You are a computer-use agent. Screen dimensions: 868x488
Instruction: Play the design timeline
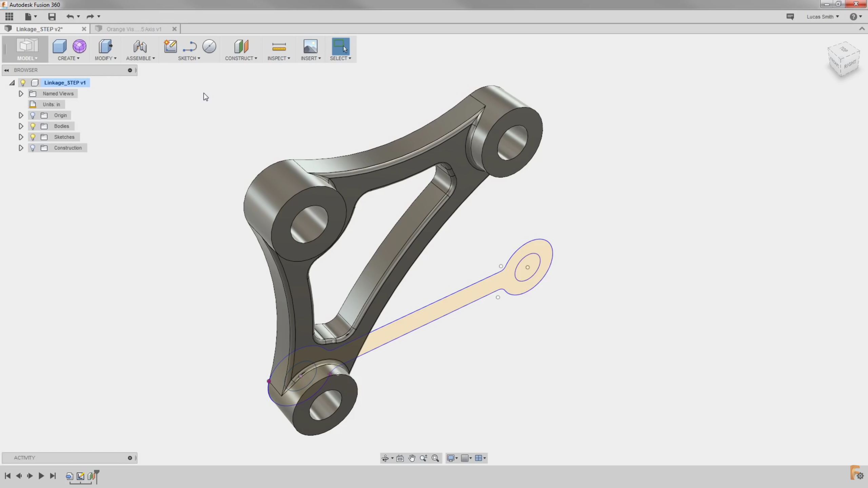click(x=41, y=476)
